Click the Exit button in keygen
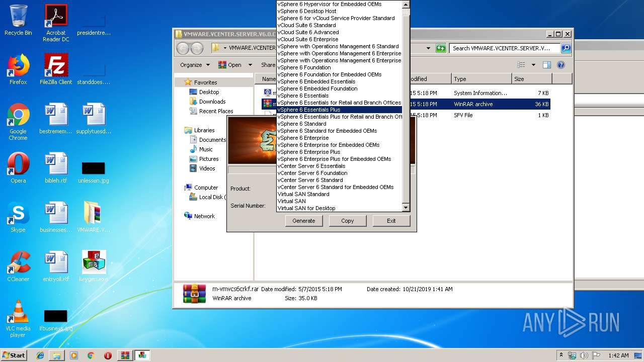 pos(391,221)
